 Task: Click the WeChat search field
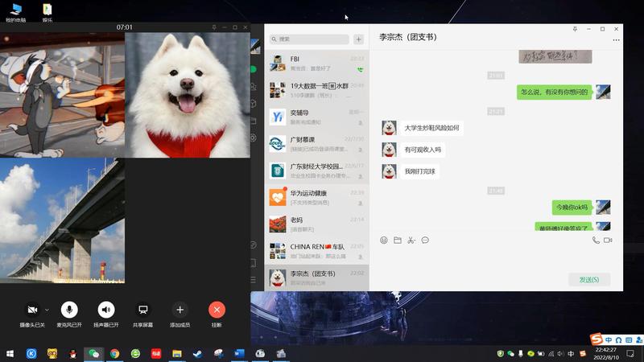coord(309,39)
